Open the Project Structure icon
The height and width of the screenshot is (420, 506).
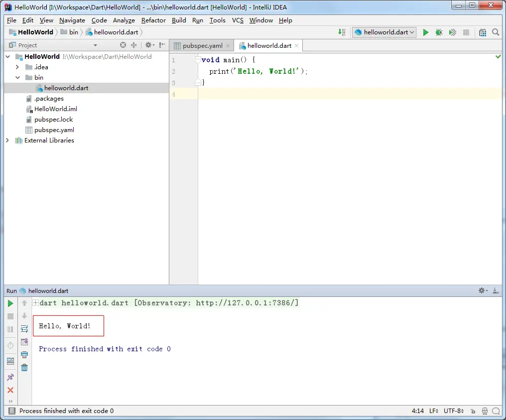point(483,32)
